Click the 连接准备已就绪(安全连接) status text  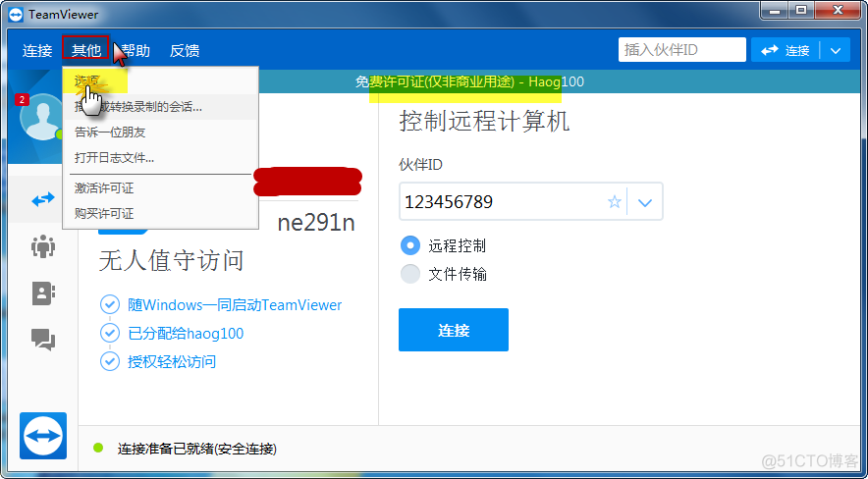[197, 449]
